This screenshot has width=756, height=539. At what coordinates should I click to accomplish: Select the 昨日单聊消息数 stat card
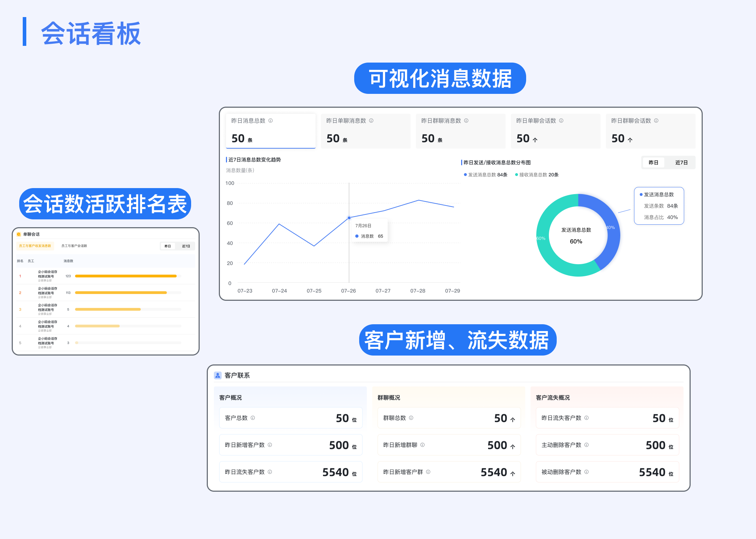tap(365, 131)
